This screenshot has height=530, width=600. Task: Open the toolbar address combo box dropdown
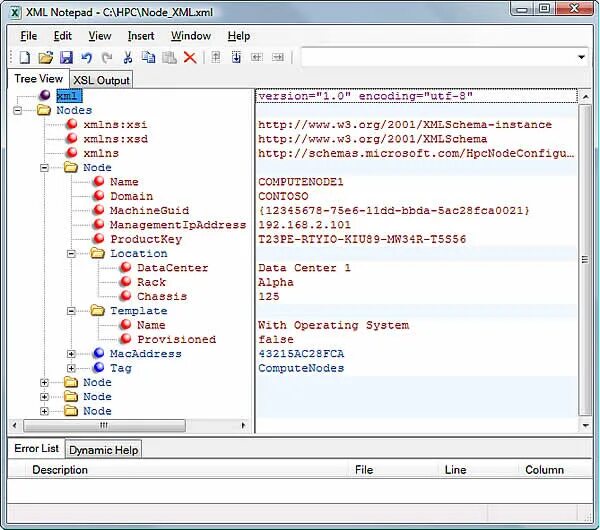coord(581,57)
